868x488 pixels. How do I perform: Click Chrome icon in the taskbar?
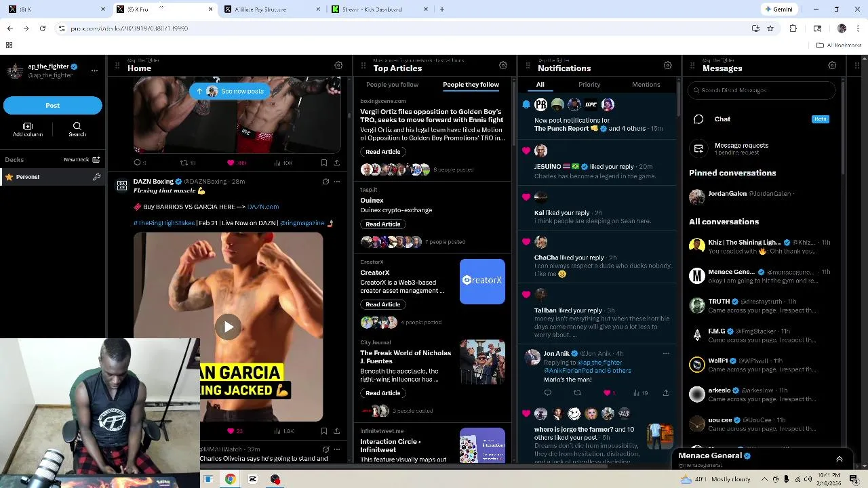click(x=231, y=479)
